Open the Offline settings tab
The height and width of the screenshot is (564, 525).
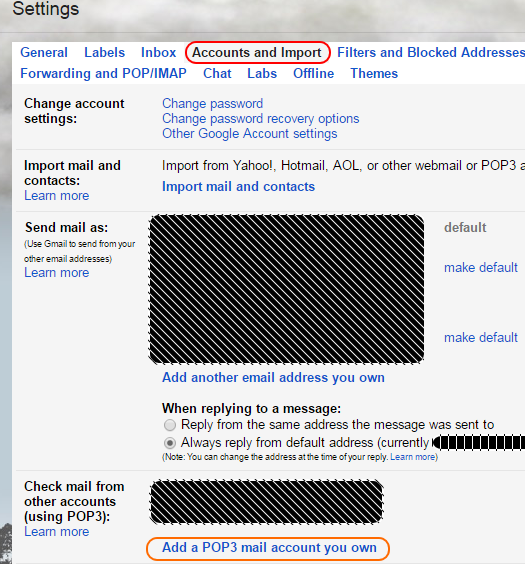[314, 73]
